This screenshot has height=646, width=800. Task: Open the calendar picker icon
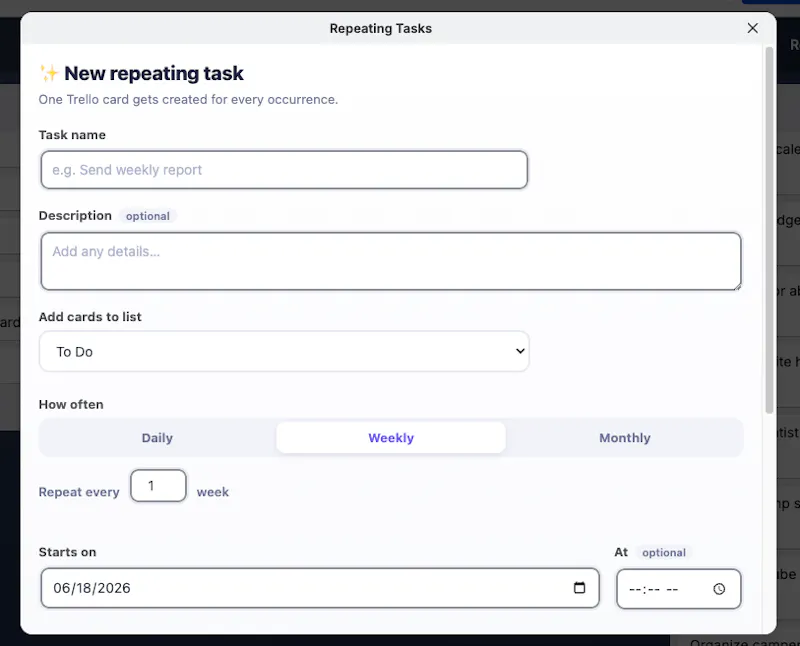[x=579, y=588]
